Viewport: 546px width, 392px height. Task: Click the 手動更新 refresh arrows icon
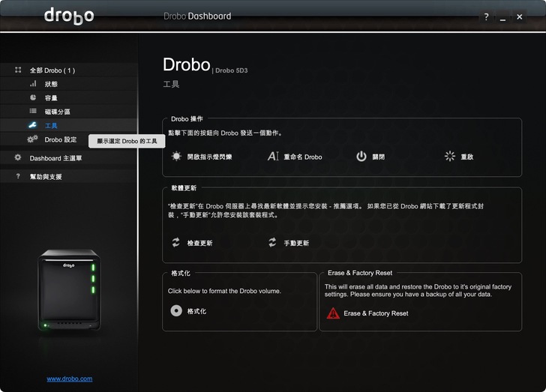pos(272,242)
